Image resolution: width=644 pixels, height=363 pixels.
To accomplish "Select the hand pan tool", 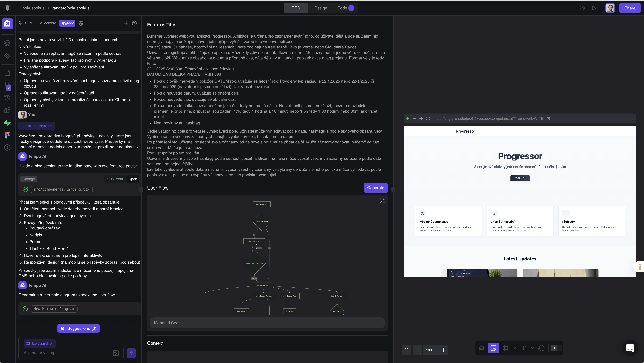I will 541,348.
